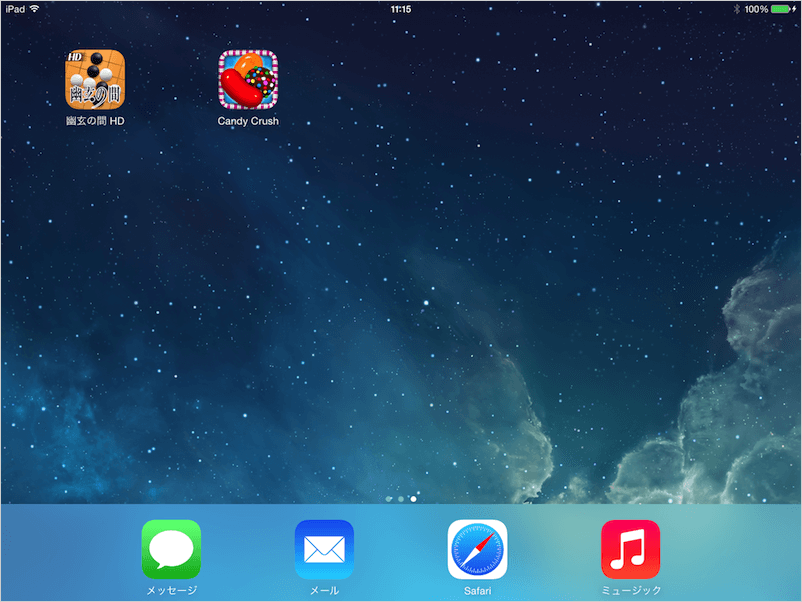This screenshot has height=602, width=802.
Task: Tap the Candy Crush label text
Action: coord(248,121)
